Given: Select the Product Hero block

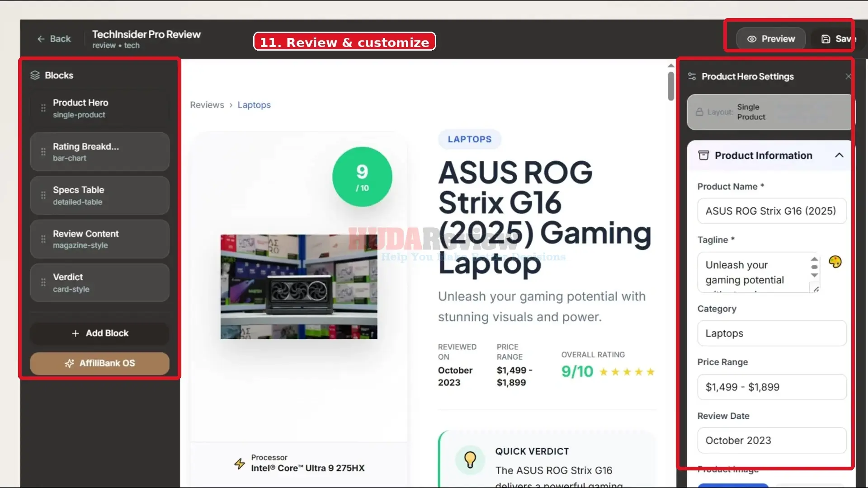Looking at the screenshot, I should point(99,108).
